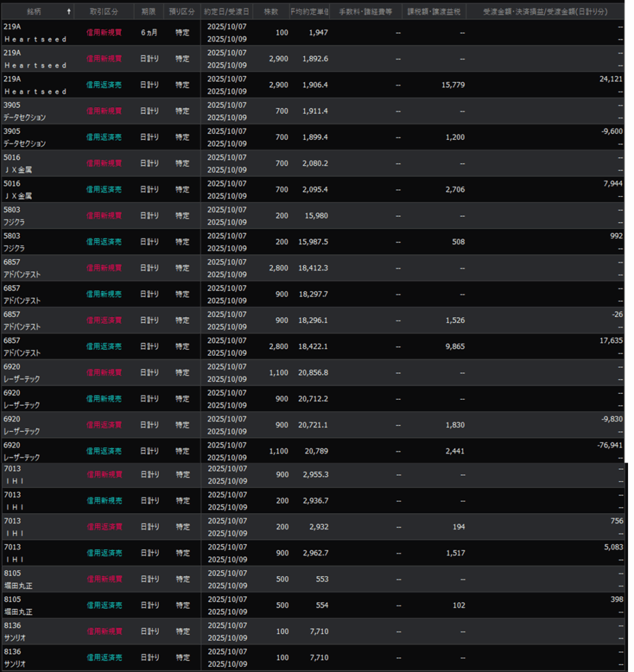Click the 平均約定単価 column header
The width and height of the screenshot is (634, 672).
coord(310,12)
